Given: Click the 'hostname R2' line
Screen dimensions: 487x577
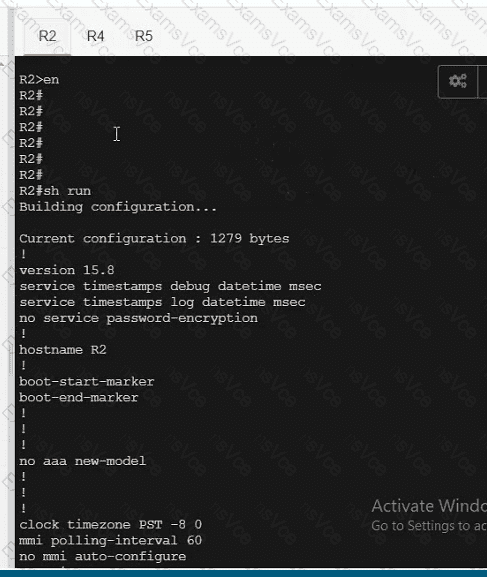Looking at the screenshot, I should pyautogui.click(x=63, y=350).
